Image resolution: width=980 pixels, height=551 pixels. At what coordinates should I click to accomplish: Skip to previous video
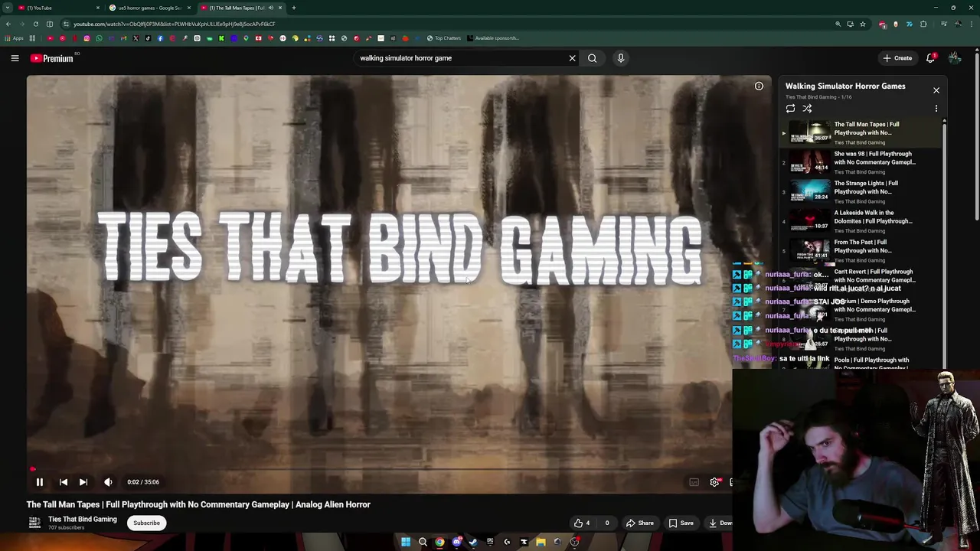[x=64, y=482]
